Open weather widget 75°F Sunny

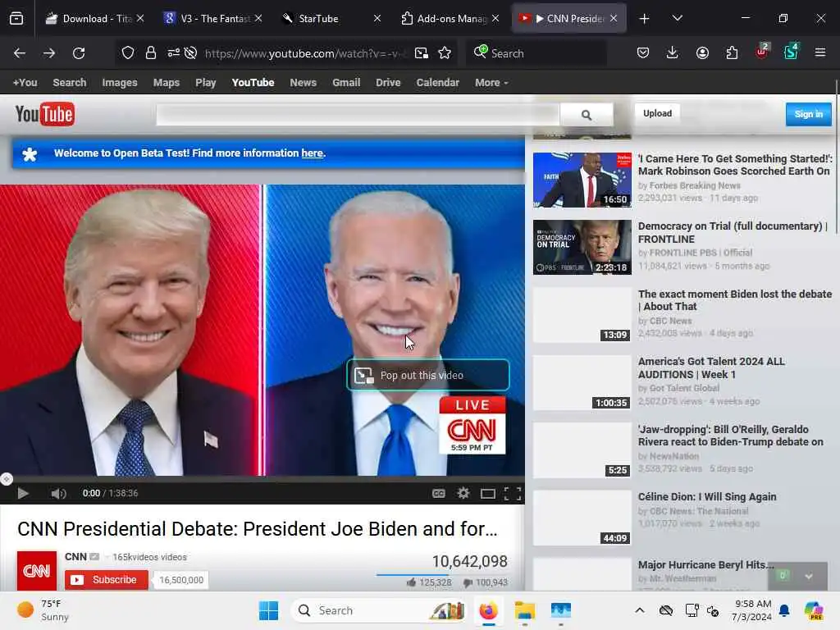(43, 610)
